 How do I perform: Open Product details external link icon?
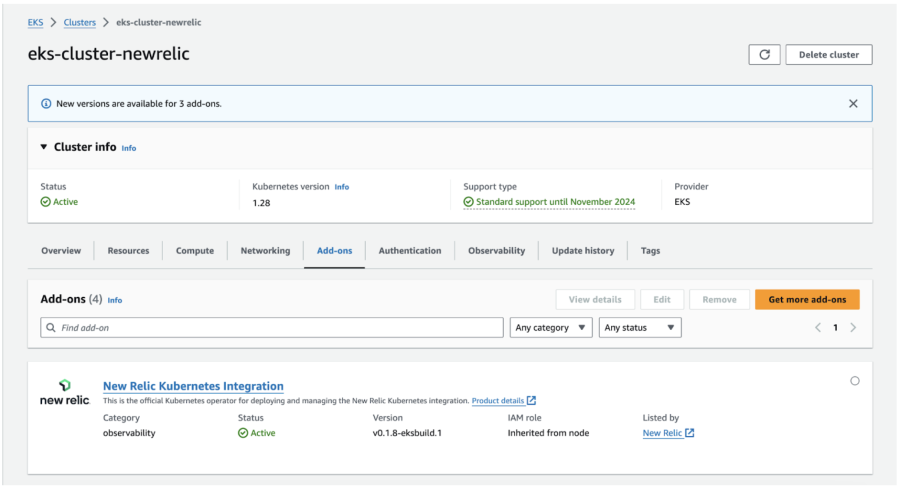[x=531, y=401]
